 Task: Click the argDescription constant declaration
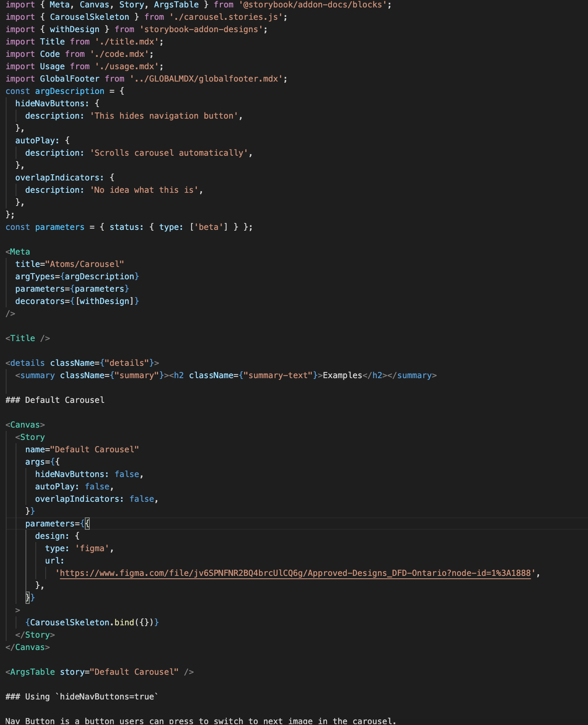pos(65,91)
